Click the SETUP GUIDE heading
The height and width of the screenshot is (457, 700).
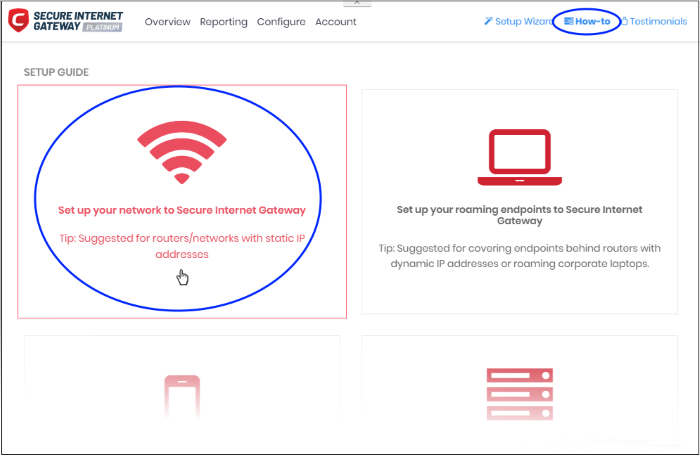tap(56, 72)
